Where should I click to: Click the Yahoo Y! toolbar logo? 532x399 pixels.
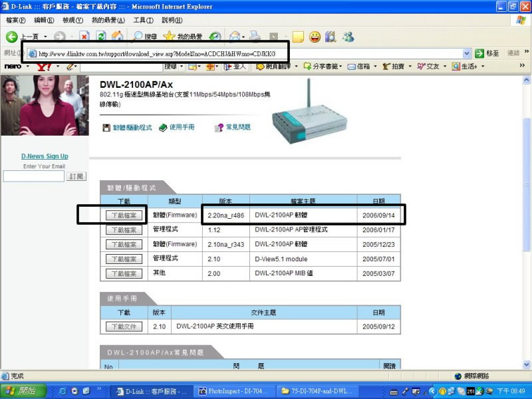click(x=44, y=66)
